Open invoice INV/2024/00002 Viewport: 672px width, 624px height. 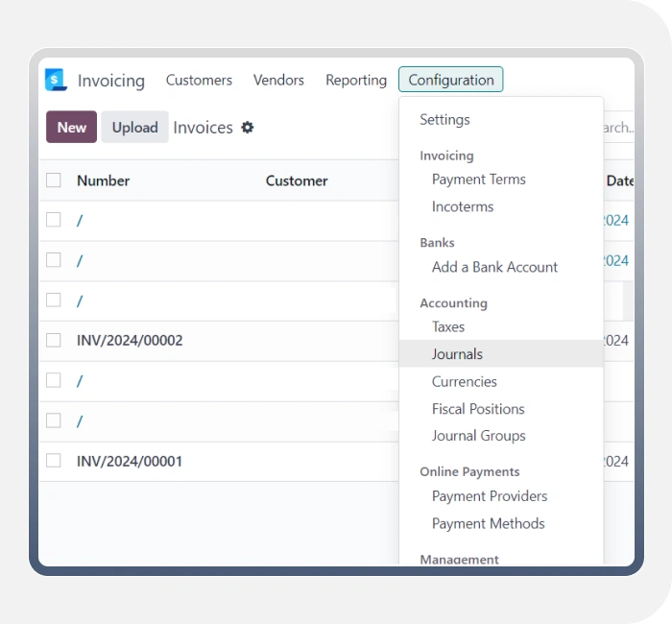[x=130, y=340]
